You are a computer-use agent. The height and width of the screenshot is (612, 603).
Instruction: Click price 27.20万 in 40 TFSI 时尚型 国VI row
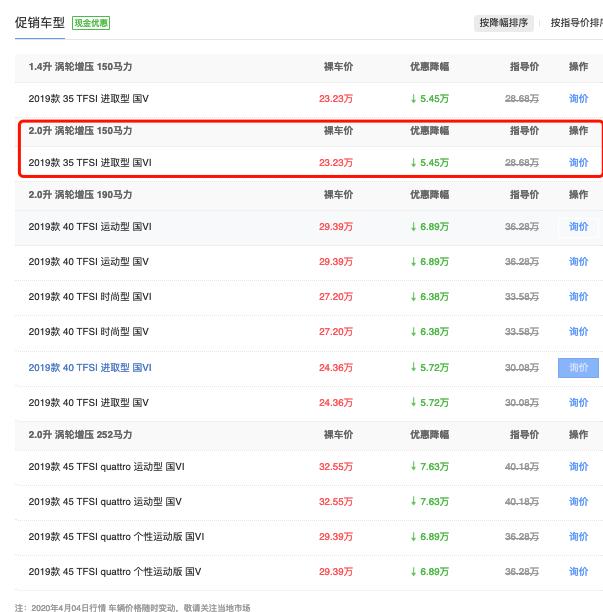336,297
